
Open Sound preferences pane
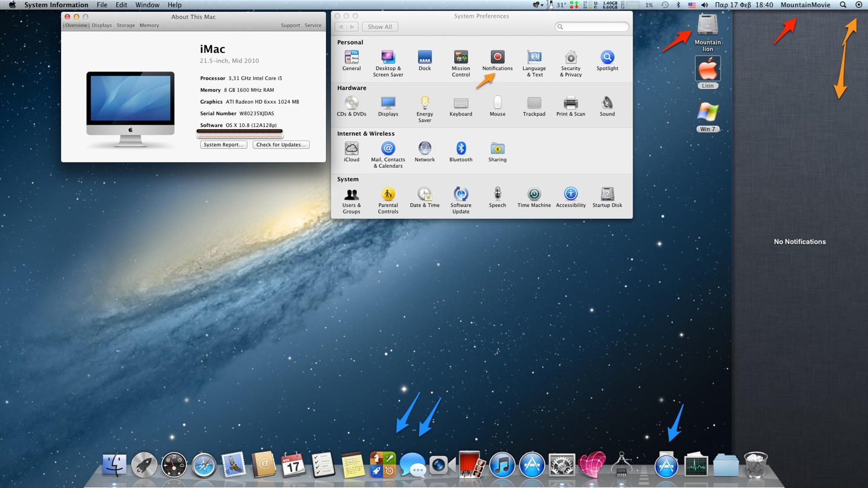pyautogui.click(x=607, y=106)
